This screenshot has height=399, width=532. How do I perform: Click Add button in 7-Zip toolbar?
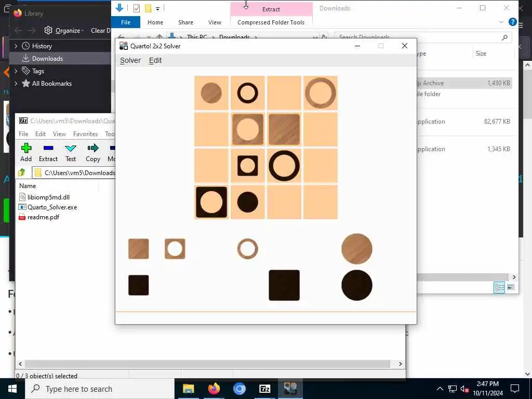[26, 152]
